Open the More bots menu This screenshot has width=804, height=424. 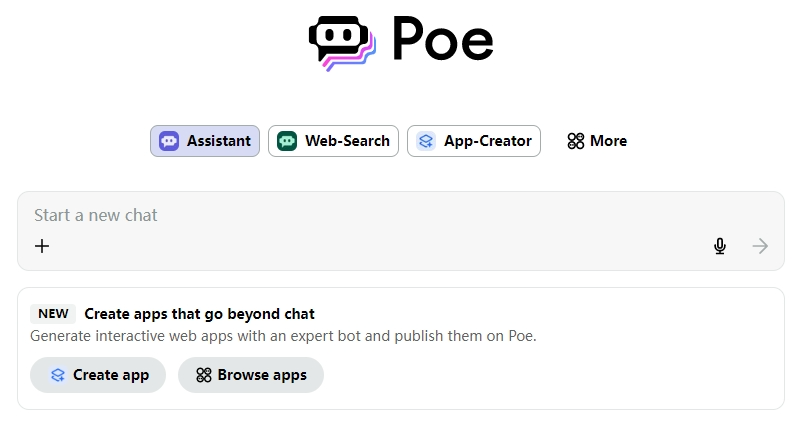click(597, 141)
